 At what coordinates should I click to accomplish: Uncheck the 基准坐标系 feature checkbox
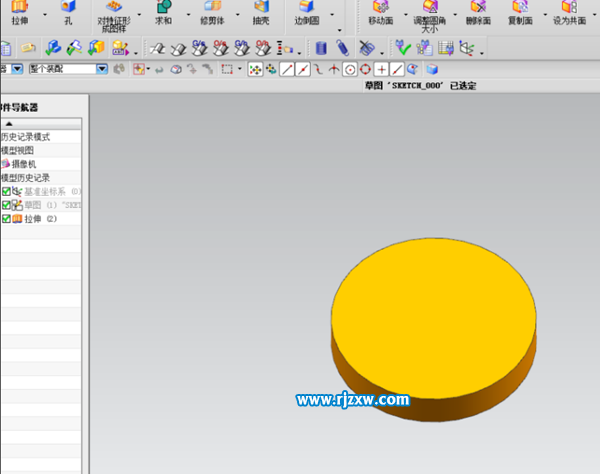pyautogui.click(x=6, y=191)
